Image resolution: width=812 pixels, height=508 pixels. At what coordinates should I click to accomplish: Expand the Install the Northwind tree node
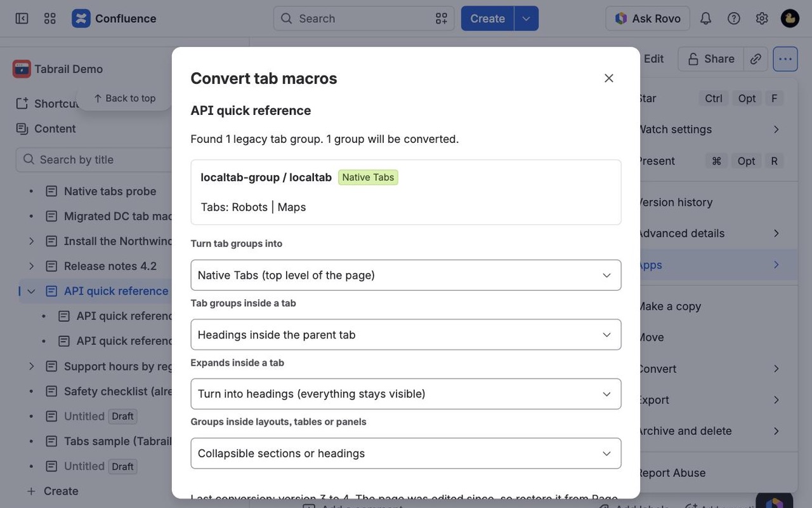[31, 241]
